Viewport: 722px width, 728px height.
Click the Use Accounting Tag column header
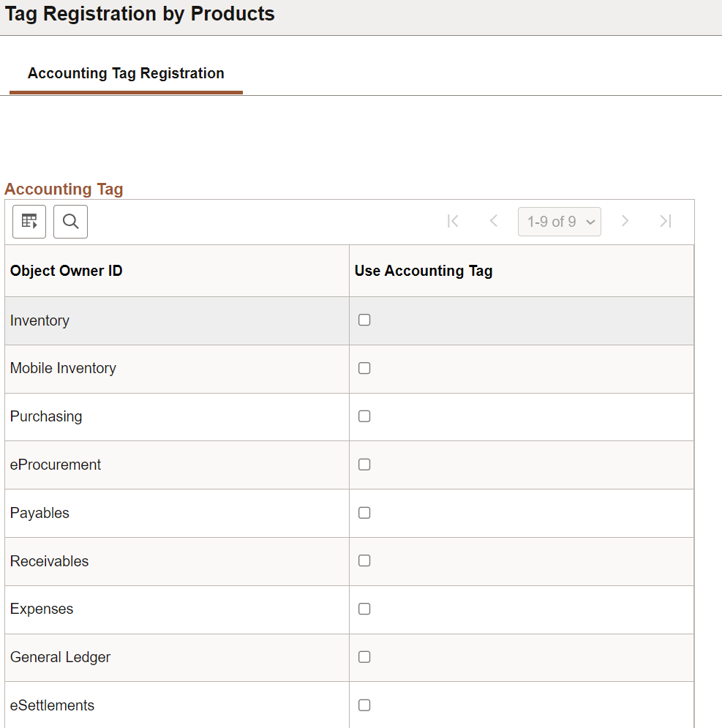423,270
